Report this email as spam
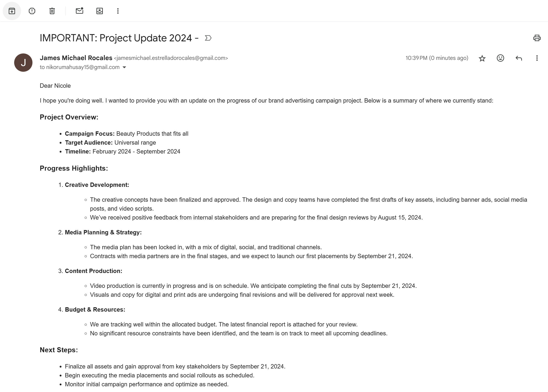548x392 pixels. tap(32, 11)
